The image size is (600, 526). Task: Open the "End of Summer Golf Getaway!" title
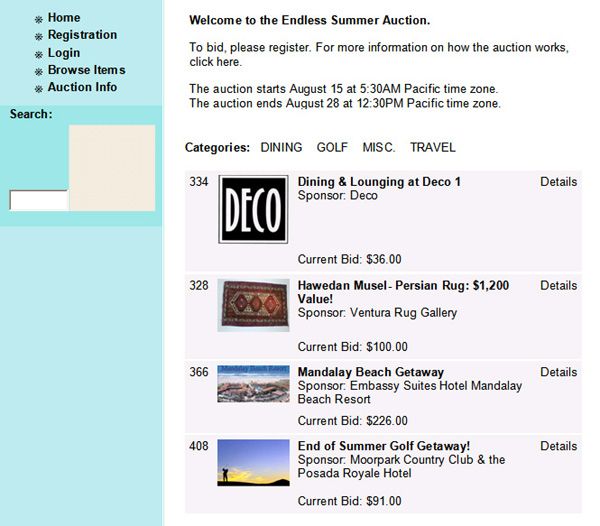tap(384, 446)
